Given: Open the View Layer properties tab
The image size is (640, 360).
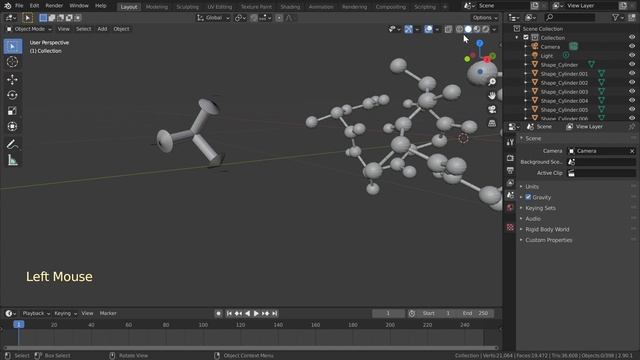Looking at the screenshot, I should click(510, 183).
